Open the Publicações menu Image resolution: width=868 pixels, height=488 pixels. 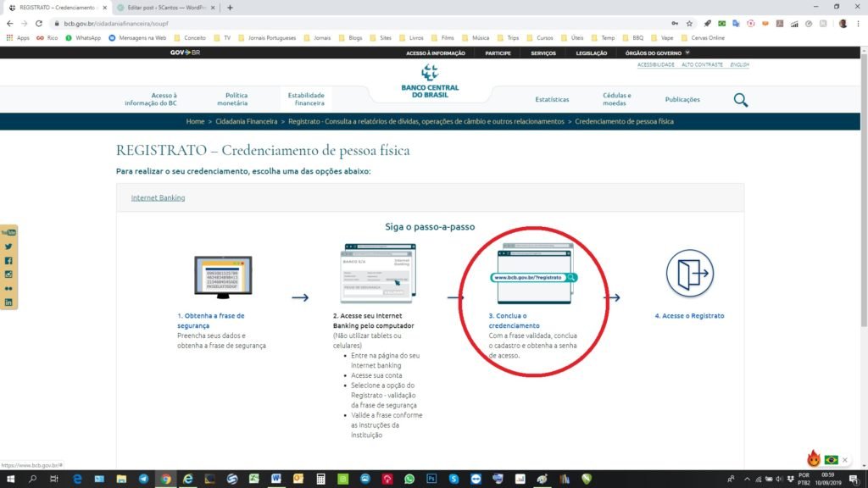point(682,100)
